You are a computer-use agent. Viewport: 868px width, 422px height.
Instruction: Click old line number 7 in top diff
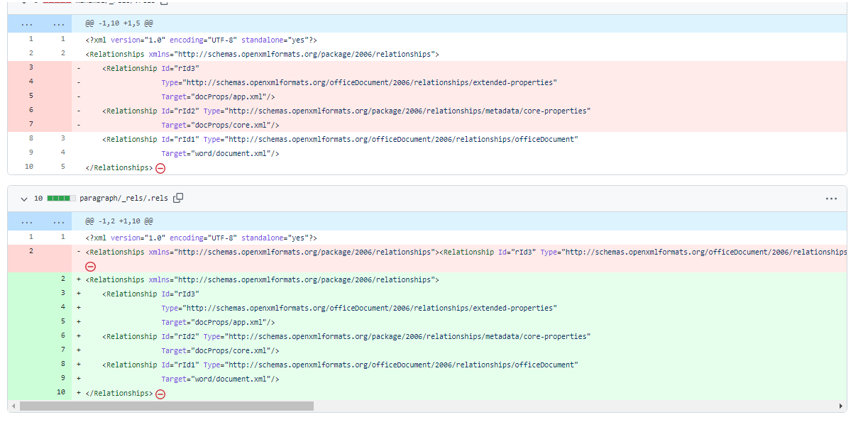tap(31, 125)
